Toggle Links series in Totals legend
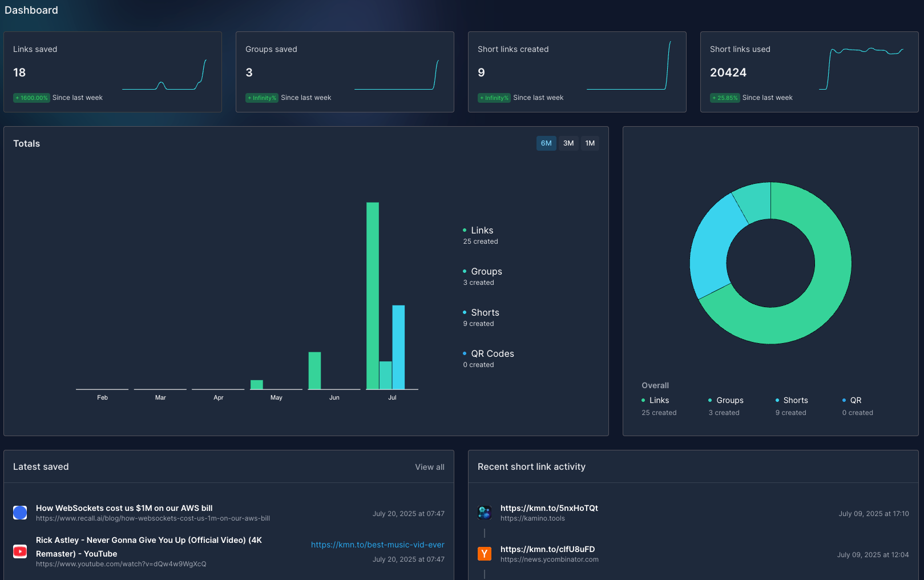Viewport: 924px width, 580px height. [482, 231]
